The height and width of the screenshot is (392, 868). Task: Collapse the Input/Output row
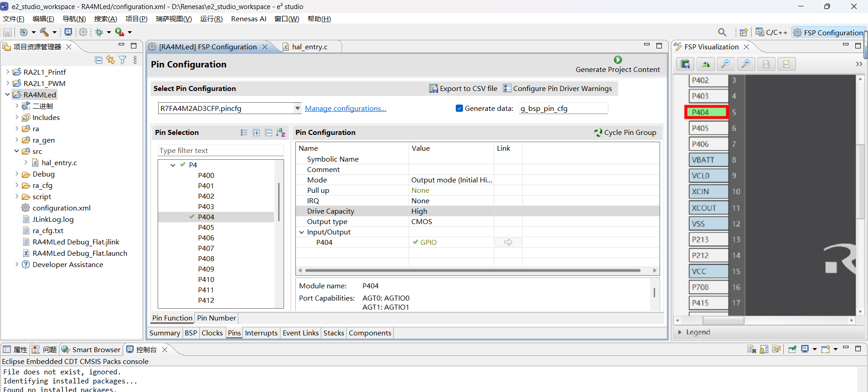pos(302,232)
